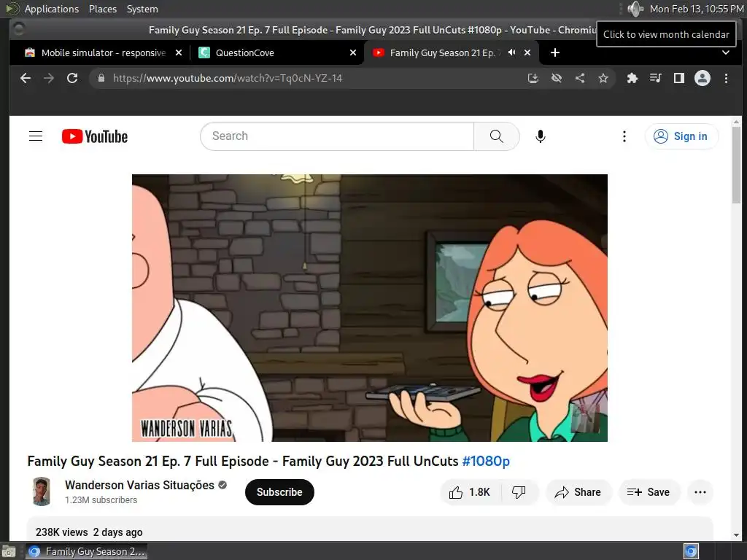This screenshot has width=747, height=560.
Task: Click the Share button under video
Action: tap(578, 492)
